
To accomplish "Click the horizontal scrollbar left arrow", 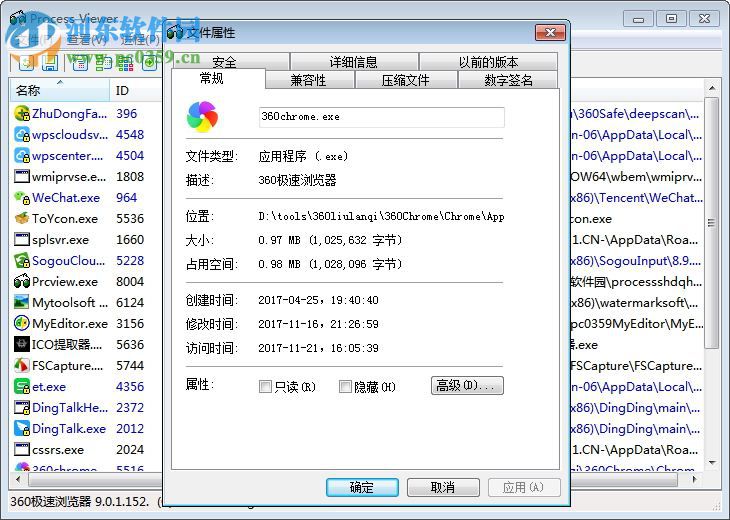I will coord(19,479).
